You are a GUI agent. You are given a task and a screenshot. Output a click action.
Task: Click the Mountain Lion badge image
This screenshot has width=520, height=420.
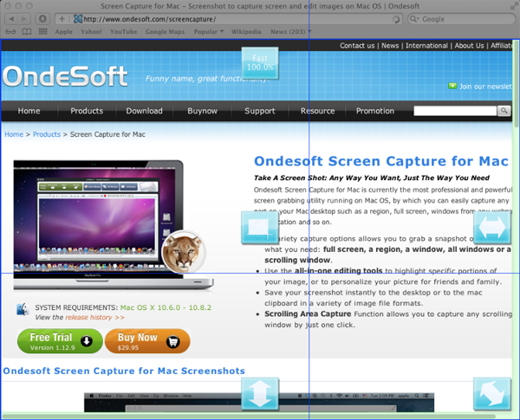[x=184, y=252]
